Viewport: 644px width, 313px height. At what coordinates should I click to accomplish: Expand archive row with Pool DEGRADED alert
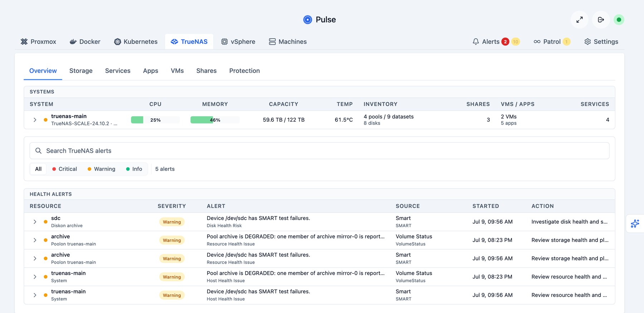click(35, 240)
